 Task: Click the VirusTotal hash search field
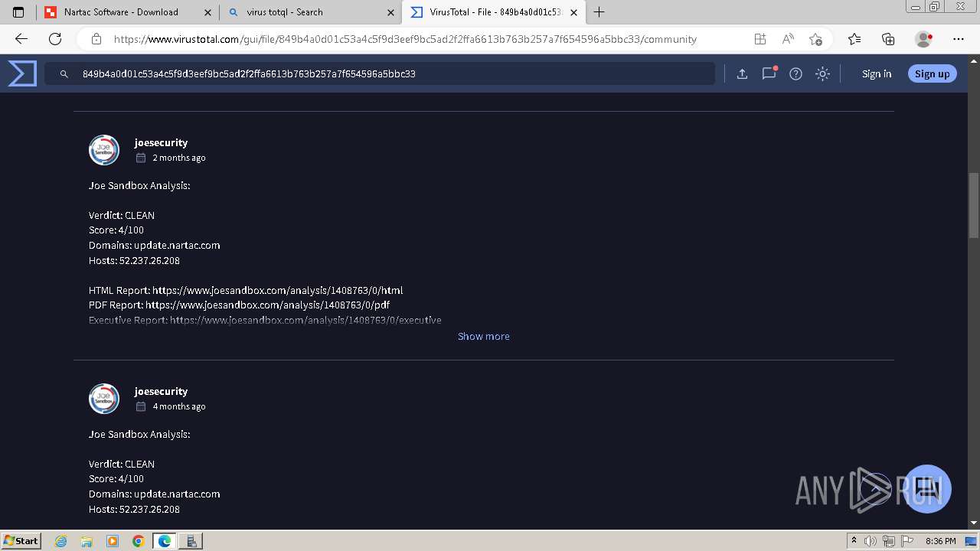(x=379, y=73)
